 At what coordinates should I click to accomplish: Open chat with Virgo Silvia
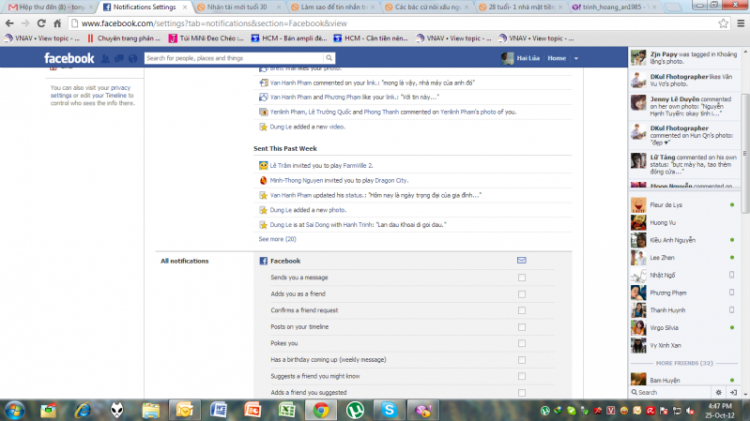pos(684,328)
